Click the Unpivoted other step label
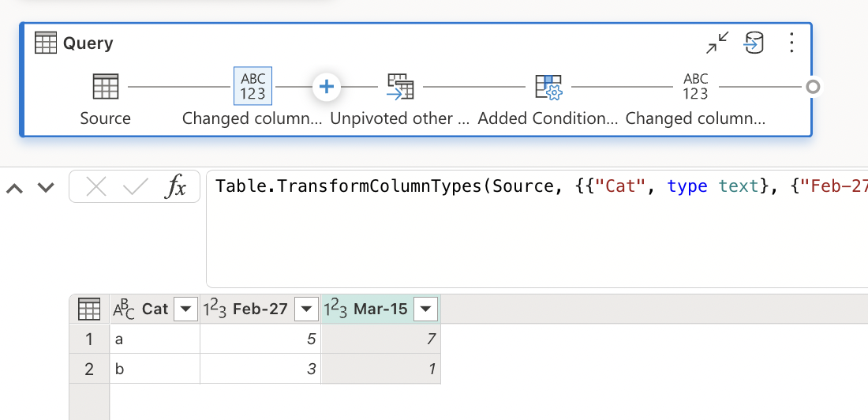Viewport: 868px width, 420px height. [x=400, y=118]
